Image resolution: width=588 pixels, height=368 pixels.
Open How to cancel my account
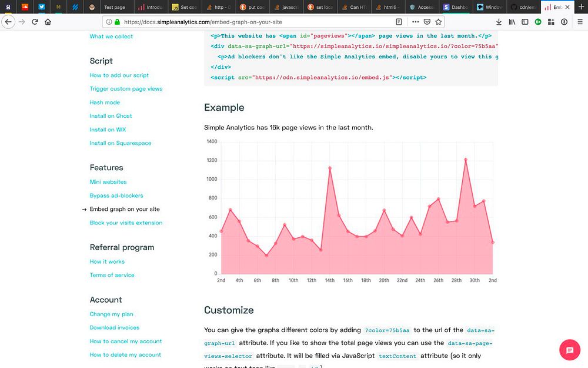pos(126,341)
